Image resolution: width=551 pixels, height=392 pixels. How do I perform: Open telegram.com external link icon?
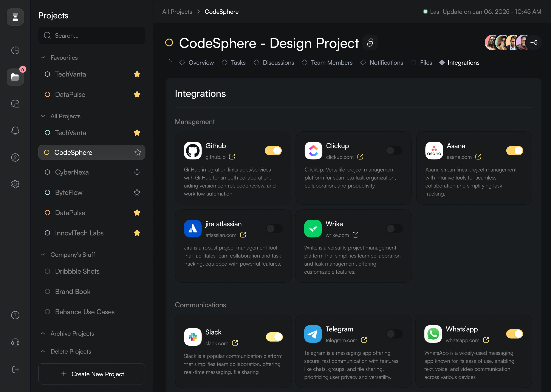click(x=364, y=340)
